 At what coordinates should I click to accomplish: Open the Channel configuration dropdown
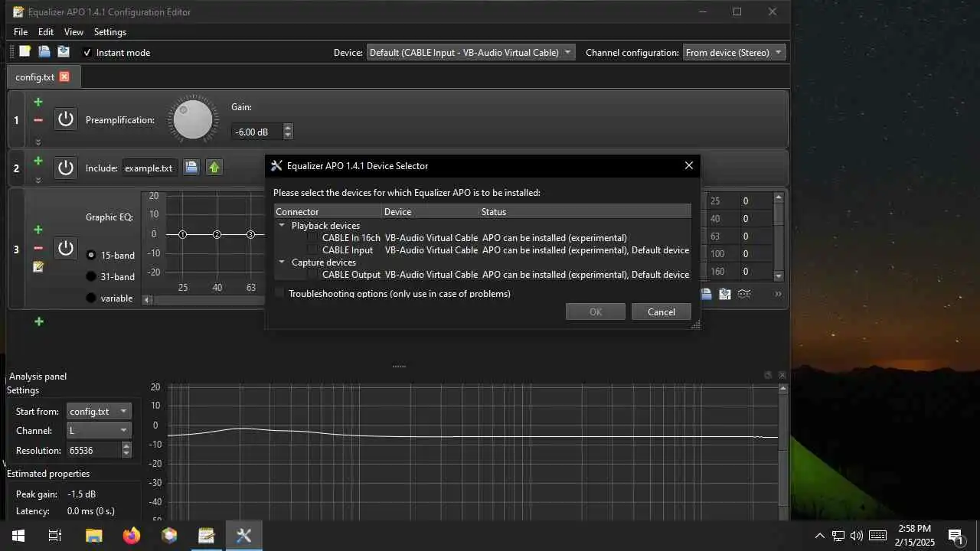pyautogui.click(x=734, y=53)
